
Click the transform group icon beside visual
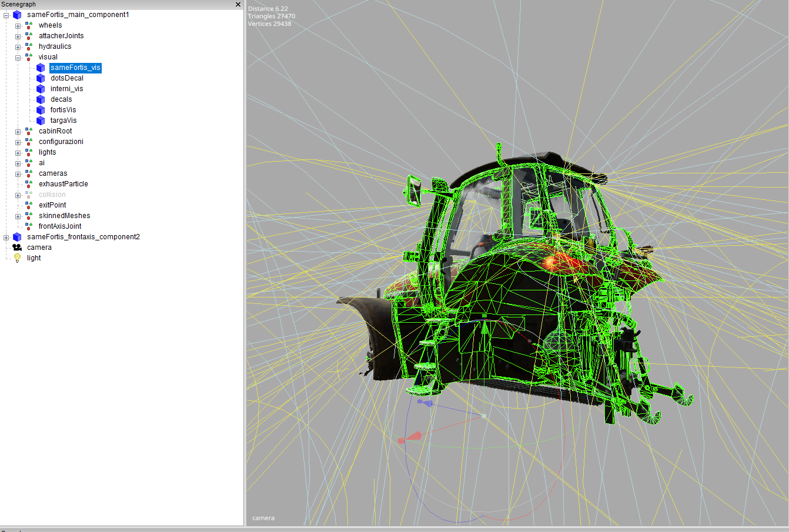[29, 57]
